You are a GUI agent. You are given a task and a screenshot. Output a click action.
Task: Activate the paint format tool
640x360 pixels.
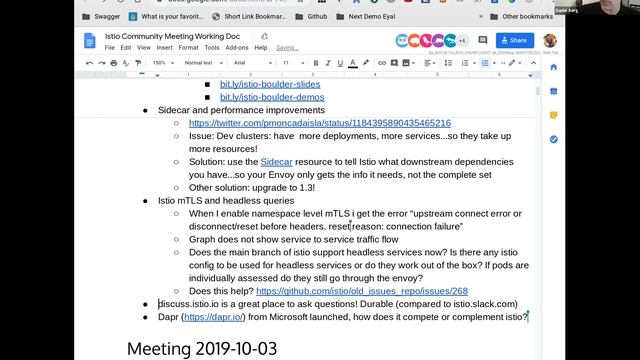point(138,63)
